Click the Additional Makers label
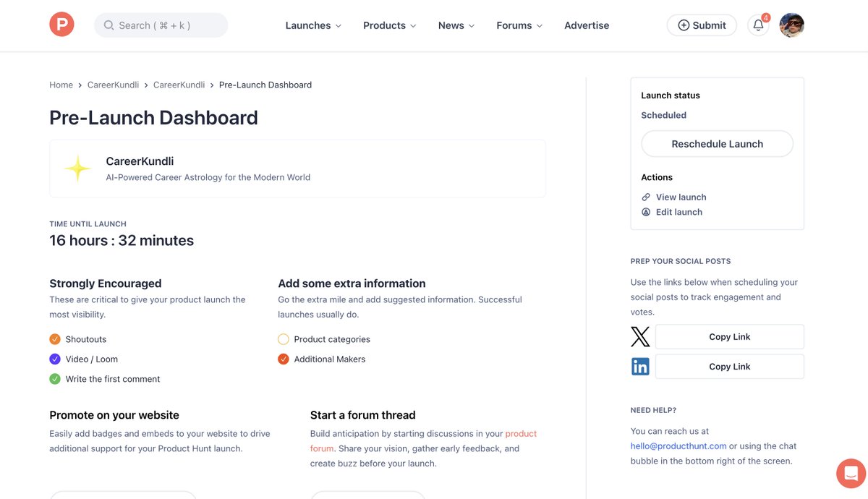Screen dimensions: 868x499 (330, 359)
